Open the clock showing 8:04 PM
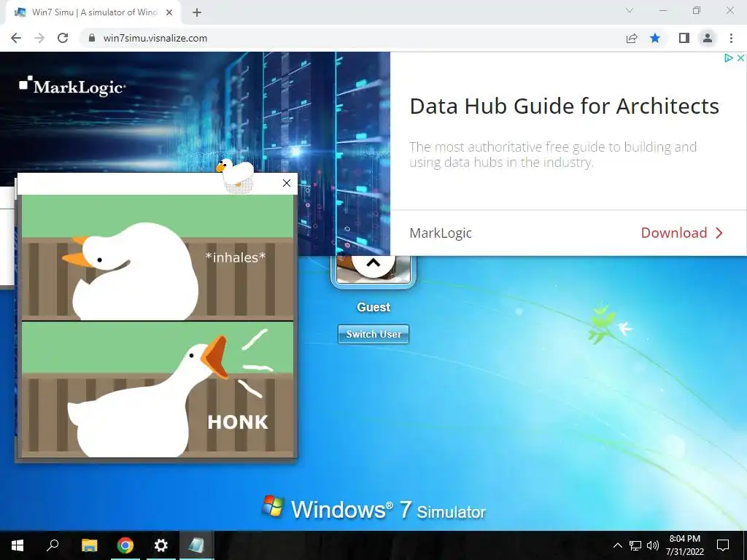Image resolution: width=747 pixels, height=560 pixels. point(685,545)
